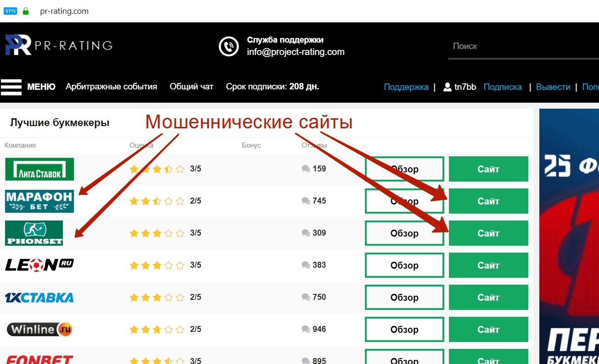
Task: Click the 946 reviews count
Action: (x=319, y=329)
